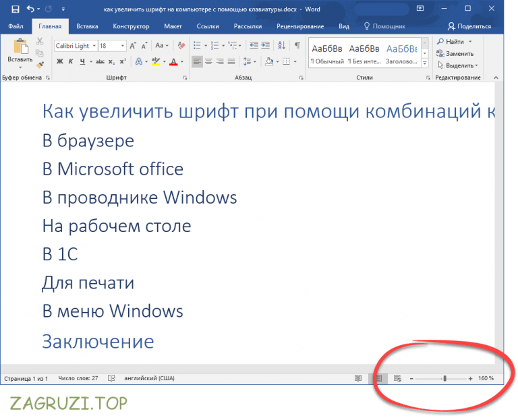This screenshot has height=420, width=518.
Task: Switch to the Вид tab
Action: pyautogui.click(x=343, y=26)
